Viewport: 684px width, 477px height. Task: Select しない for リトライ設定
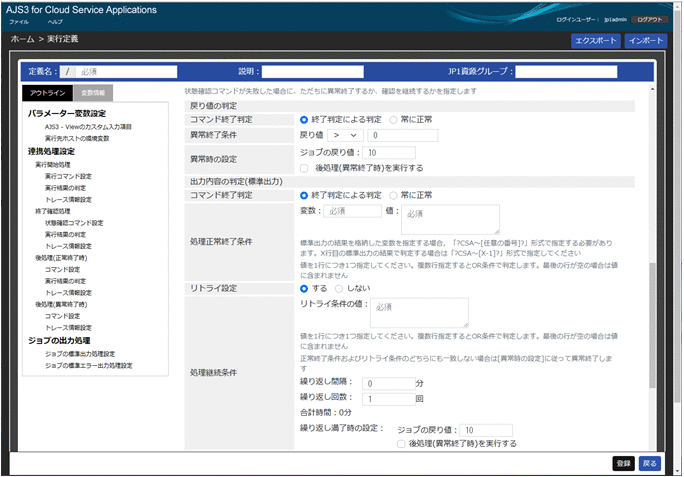point(341,287)
